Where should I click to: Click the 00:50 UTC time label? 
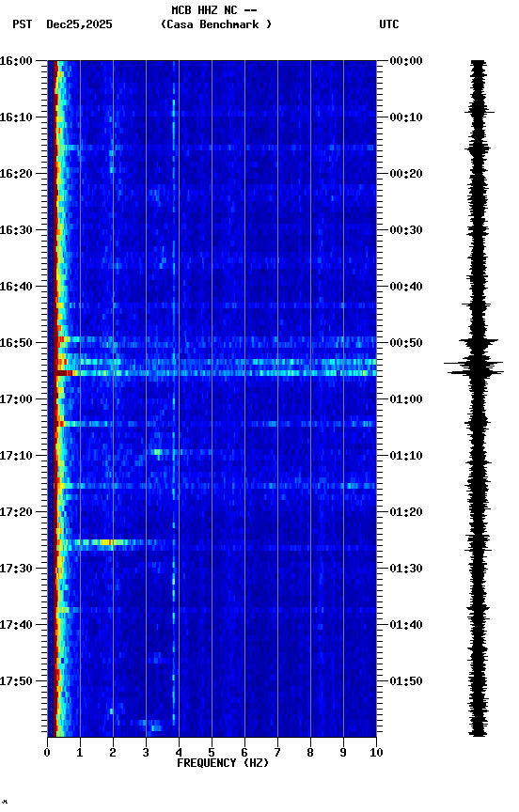click(x=406, y=343)
